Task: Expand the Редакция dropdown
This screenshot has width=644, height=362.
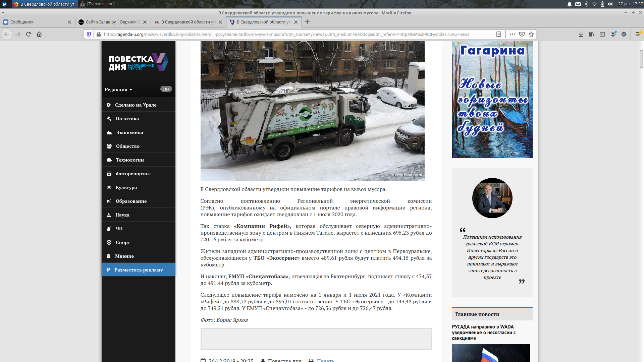Action: point(118,89)
